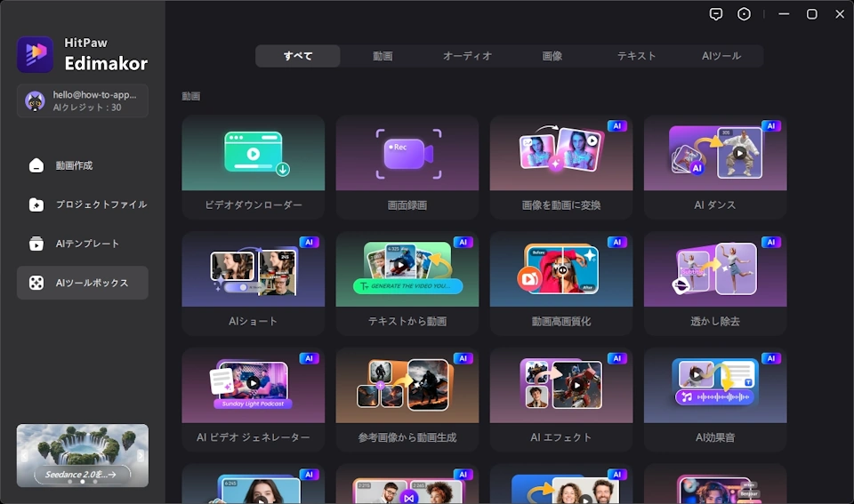Switch to the テキスト tab
The width and height of the screenshot is (854, 504).
tap(637, 56)
